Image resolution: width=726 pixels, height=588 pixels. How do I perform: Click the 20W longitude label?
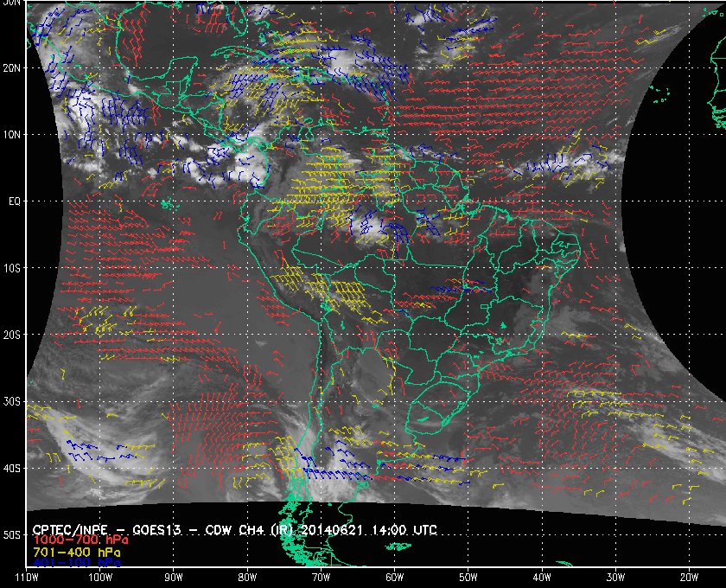click(x=689, y=578)
